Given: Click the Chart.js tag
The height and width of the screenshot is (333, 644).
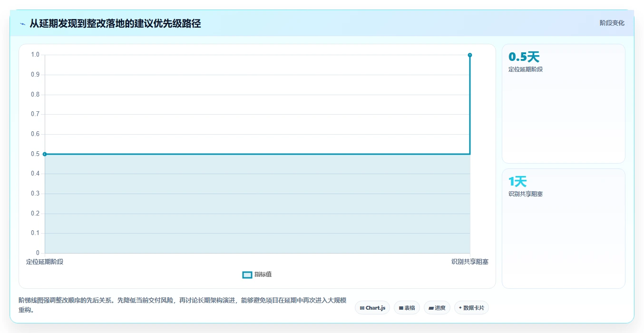Looking at the screenshot, I should 372,308.
